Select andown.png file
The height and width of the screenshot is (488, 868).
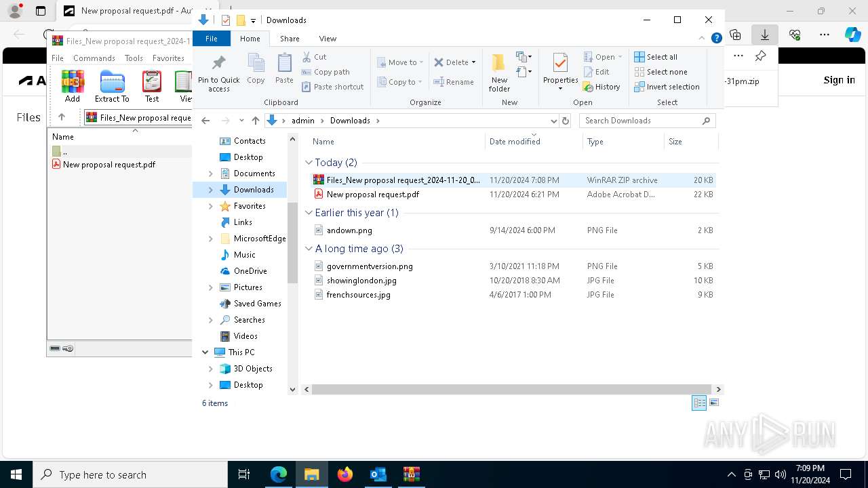pos(512,230)
